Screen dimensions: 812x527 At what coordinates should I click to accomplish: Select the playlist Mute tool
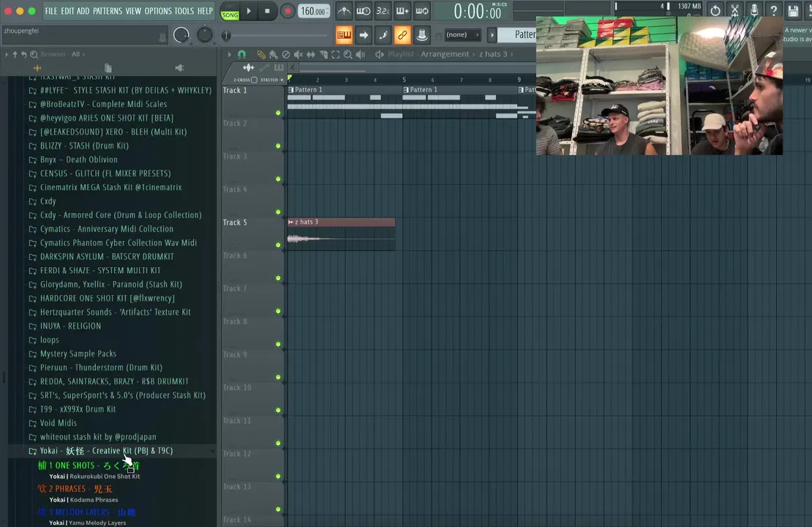tap(298, 54)
